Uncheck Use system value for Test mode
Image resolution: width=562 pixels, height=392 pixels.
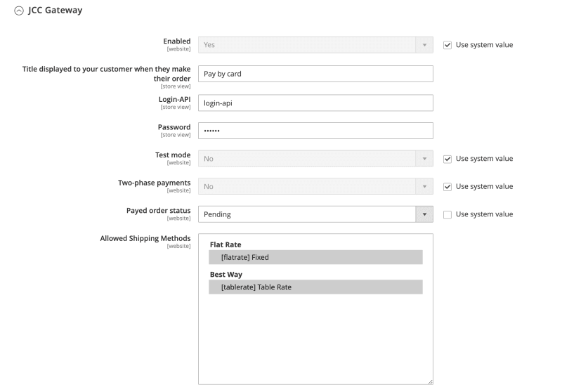pos(447,159)
